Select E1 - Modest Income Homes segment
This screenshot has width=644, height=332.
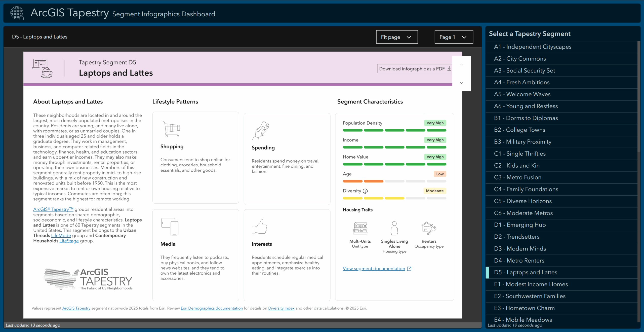(531, 284)
